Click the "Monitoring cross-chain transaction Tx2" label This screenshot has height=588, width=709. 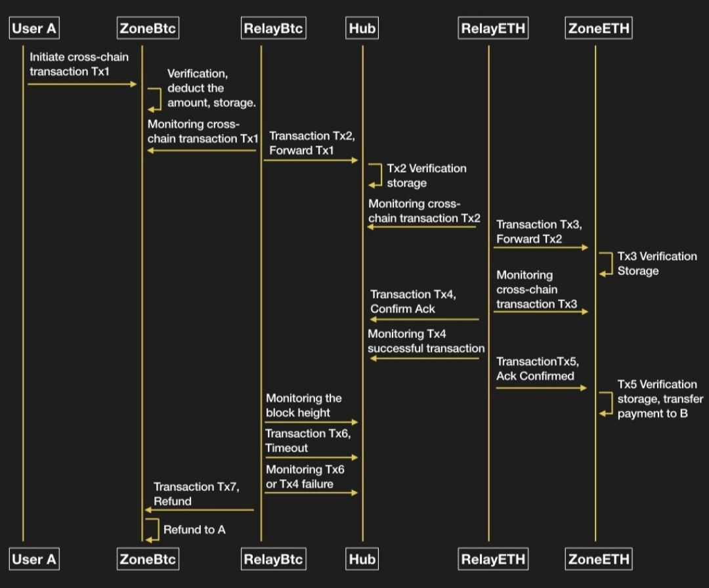[x=424, y=211]
